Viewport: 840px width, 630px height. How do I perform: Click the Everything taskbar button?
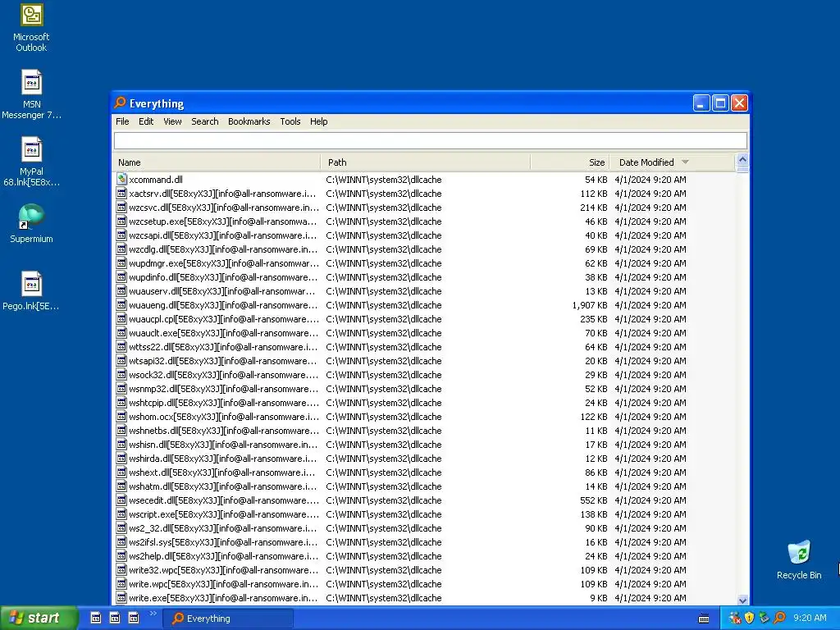coord(228,619)
